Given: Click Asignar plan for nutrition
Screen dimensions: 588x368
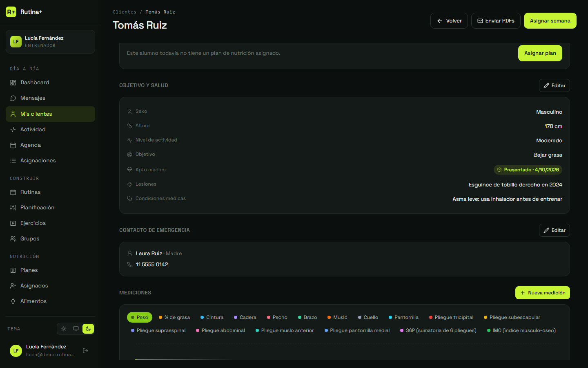Looking at the screenshot, I should pos(540,53).
